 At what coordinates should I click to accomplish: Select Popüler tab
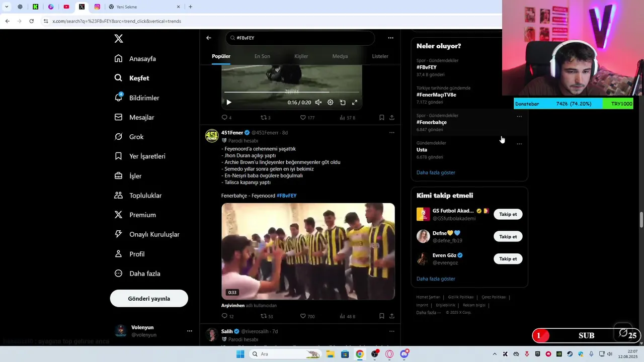[x=221, y=56]
